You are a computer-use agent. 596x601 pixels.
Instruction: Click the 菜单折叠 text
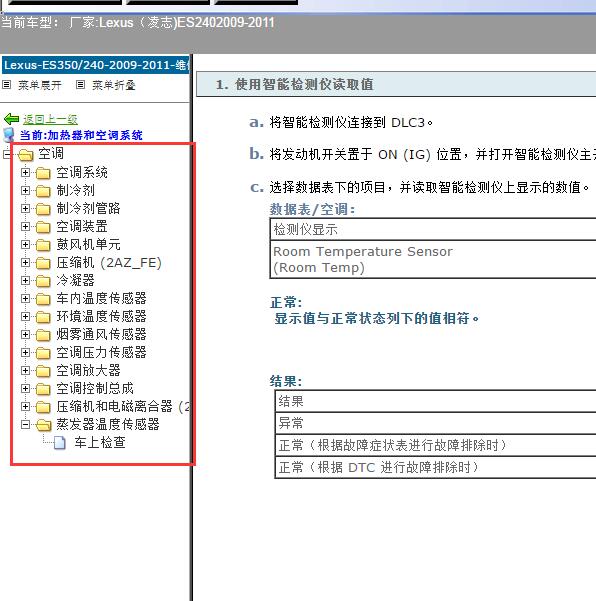click(114, 85)
